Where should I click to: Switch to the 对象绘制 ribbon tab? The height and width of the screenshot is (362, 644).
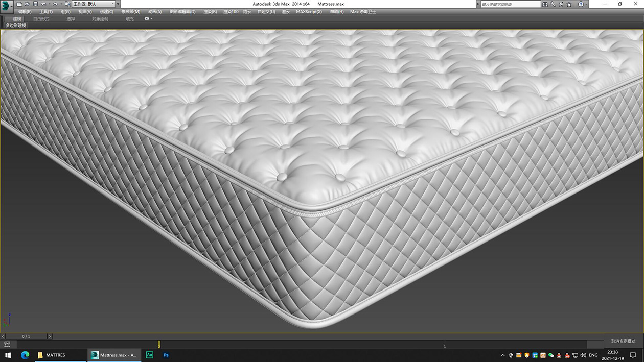tap(100, 19)
